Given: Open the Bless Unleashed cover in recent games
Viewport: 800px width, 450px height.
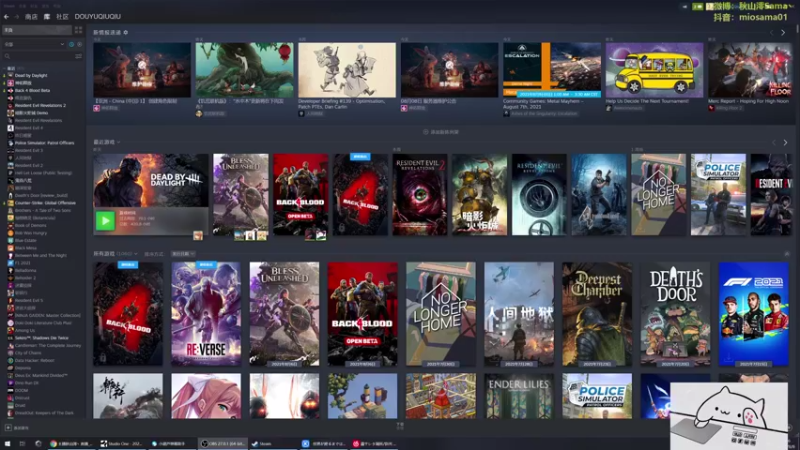Looking at the screenshot, I should click(241, 194).
